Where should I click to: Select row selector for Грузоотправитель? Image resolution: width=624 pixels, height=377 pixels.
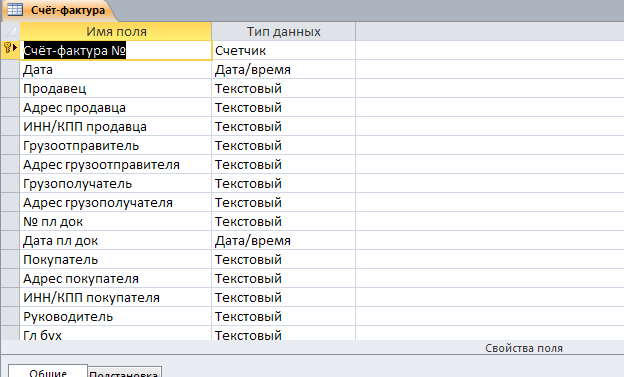(x=10, y=146)
